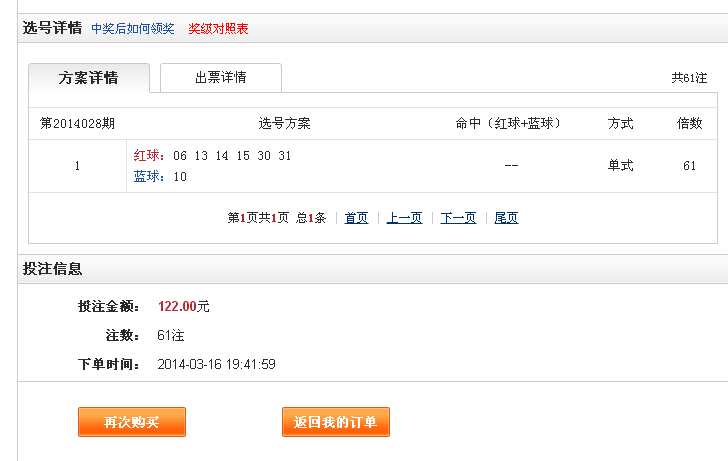Click the 选号方案 column header
Image resolution: width=728 pixels, height=461 pixels.
284,123
